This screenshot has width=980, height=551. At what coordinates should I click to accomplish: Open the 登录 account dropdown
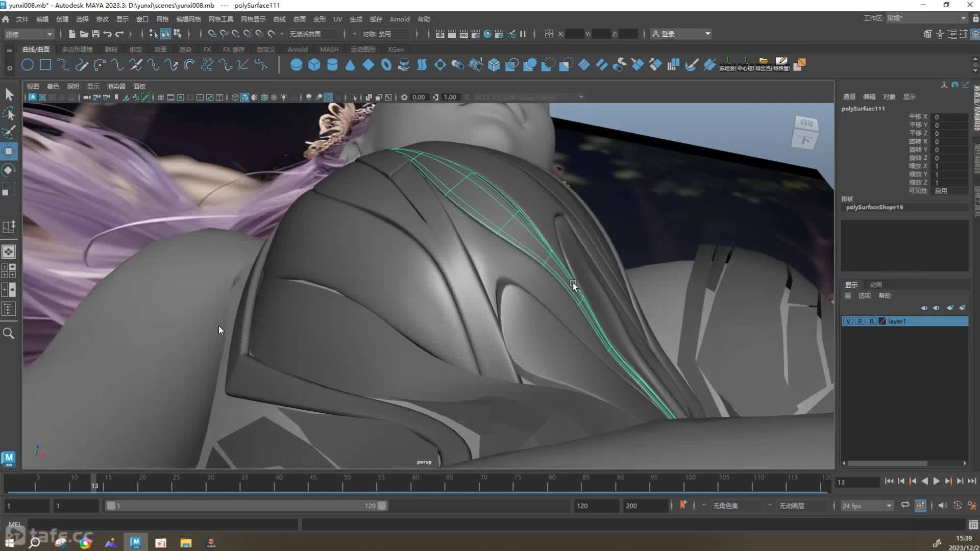point(681,34)
